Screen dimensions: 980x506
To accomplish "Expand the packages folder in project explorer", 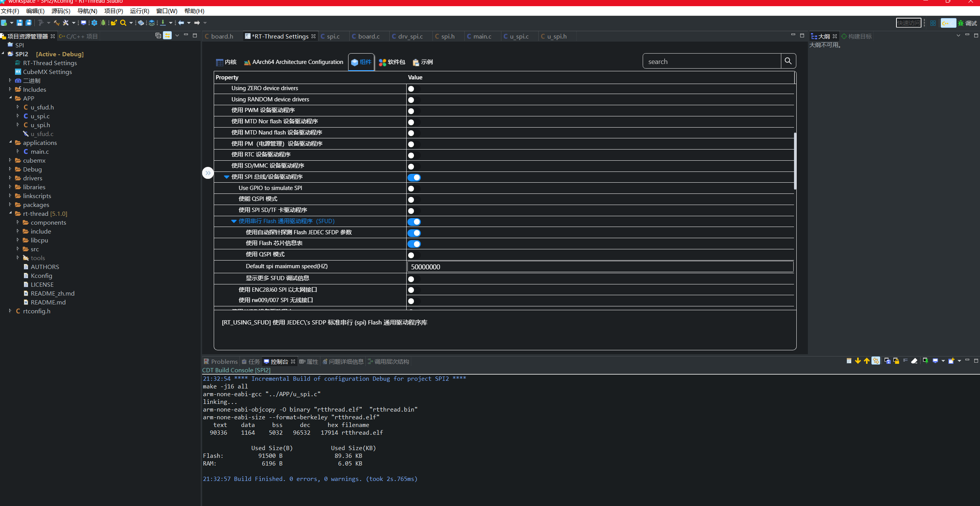I will click(10, 205).
